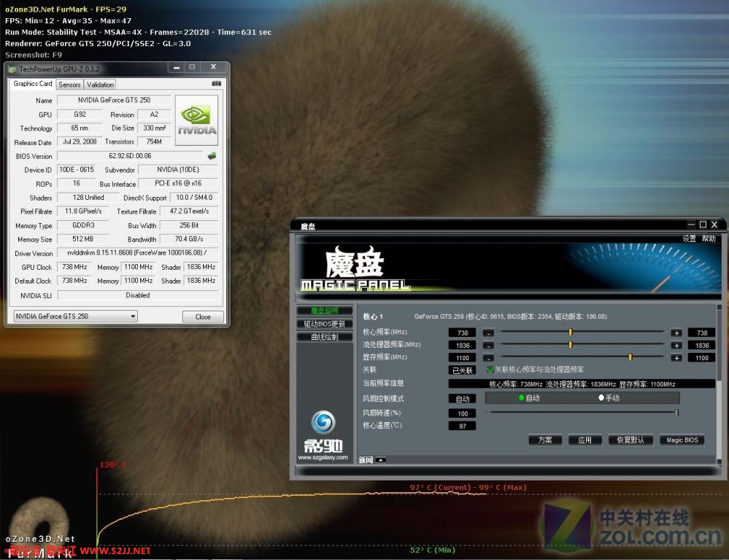Open 驱动BIOS更新 in the sidebar

pyautogui.click(x=325, y=324)
